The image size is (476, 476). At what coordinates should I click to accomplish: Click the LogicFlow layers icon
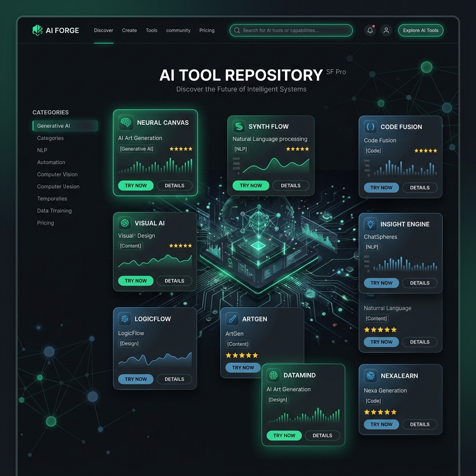125,319
